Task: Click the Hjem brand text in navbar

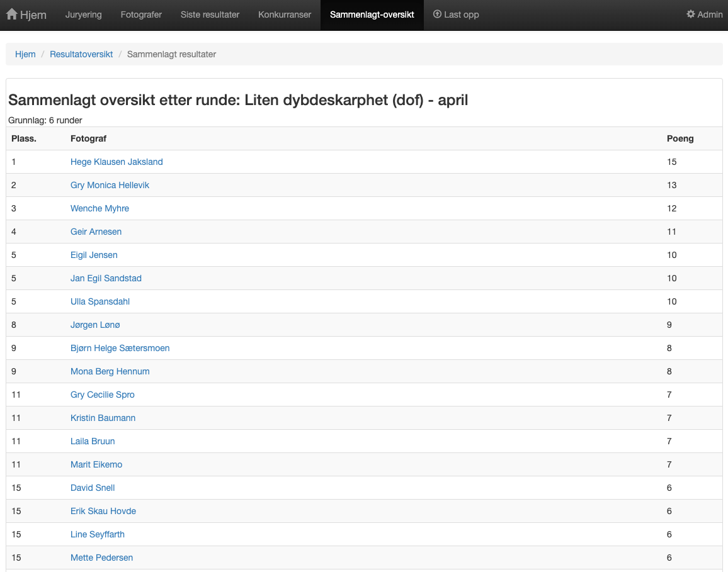Action: tap(33, 15)
